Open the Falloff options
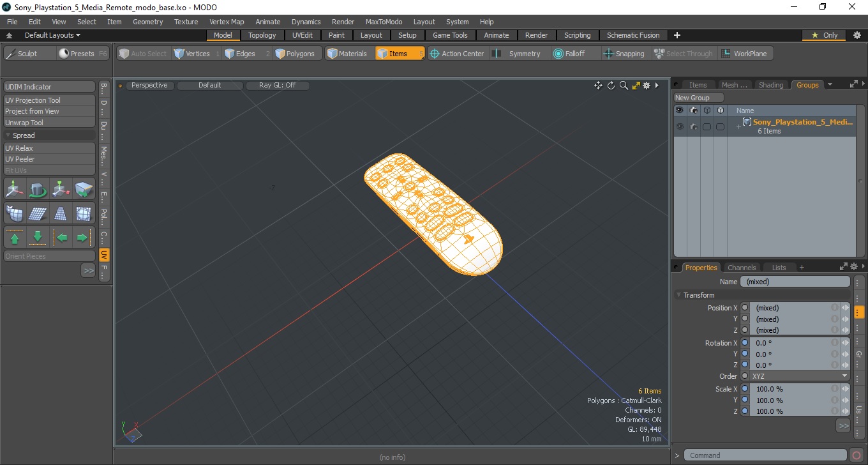This screenshot has width=868, height=465. 576,54
